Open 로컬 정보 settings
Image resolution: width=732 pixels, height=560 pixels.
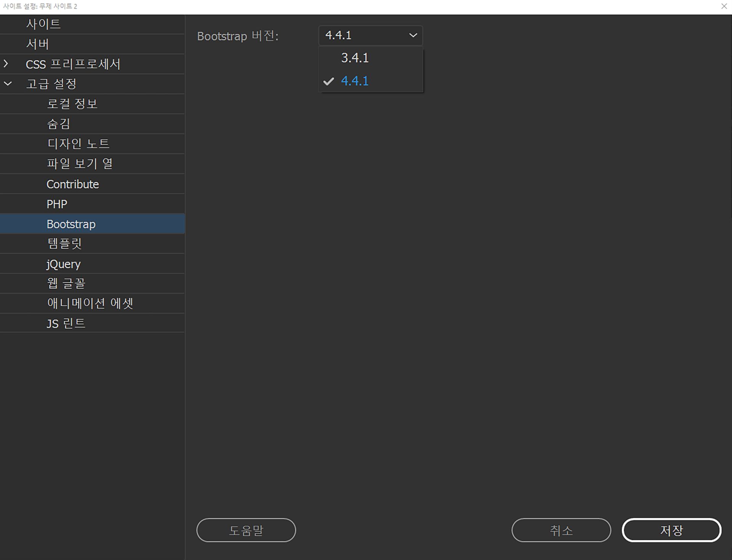(73, 104)
